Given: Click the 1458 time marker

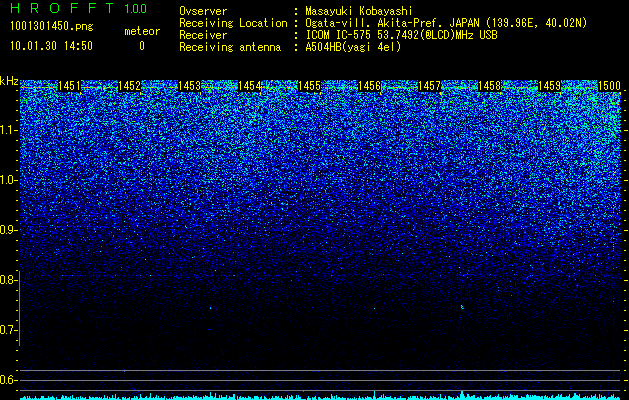Looking at the screenshot, I should 489,86.
